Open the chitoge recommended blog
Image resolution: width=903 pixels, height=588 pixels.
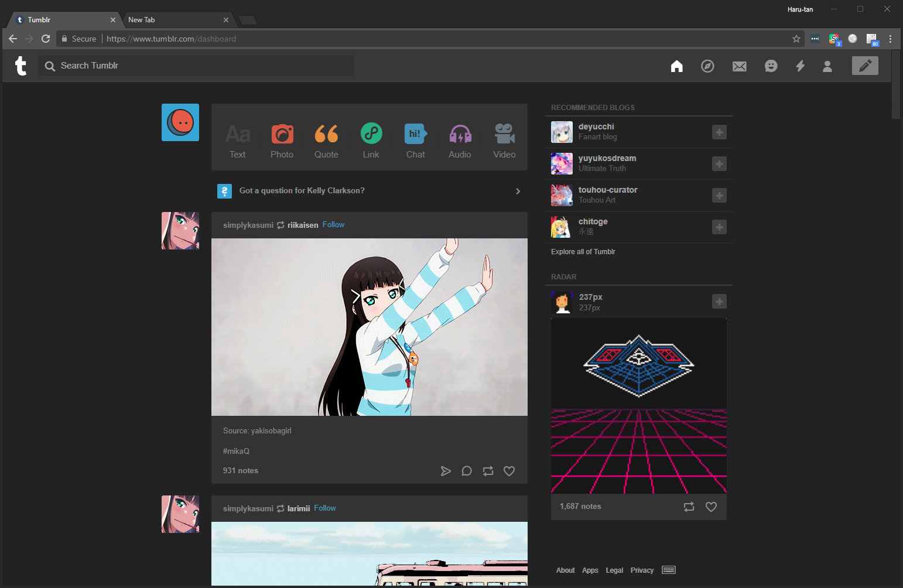click(x=593, y=221)
